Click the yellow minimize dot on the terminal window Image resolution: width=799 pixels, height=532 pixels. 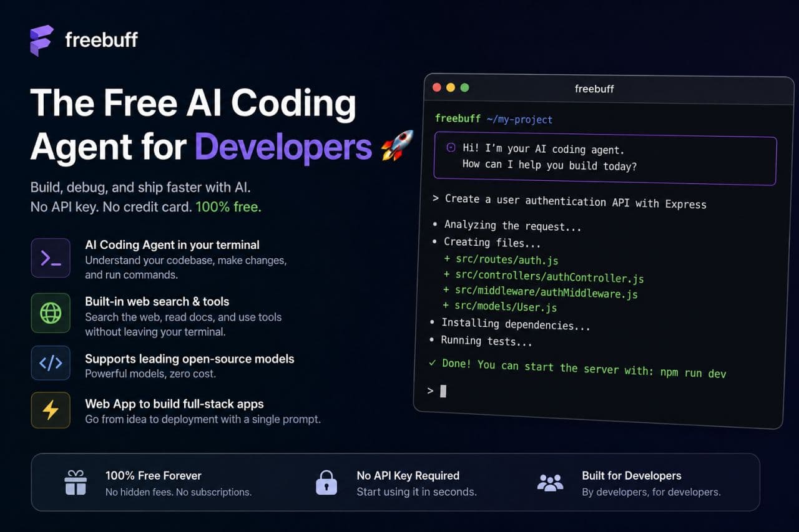point(451,87)
